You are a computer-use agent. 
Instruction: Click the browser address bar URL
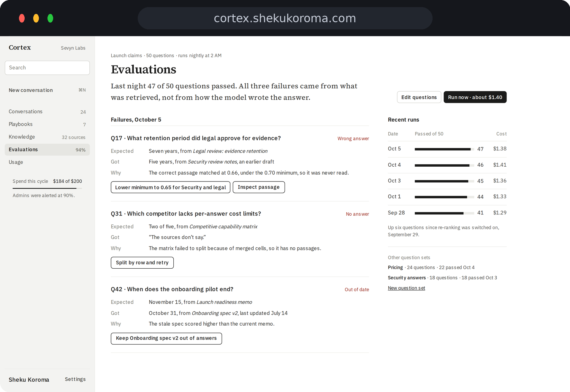[x=285, y=18]
